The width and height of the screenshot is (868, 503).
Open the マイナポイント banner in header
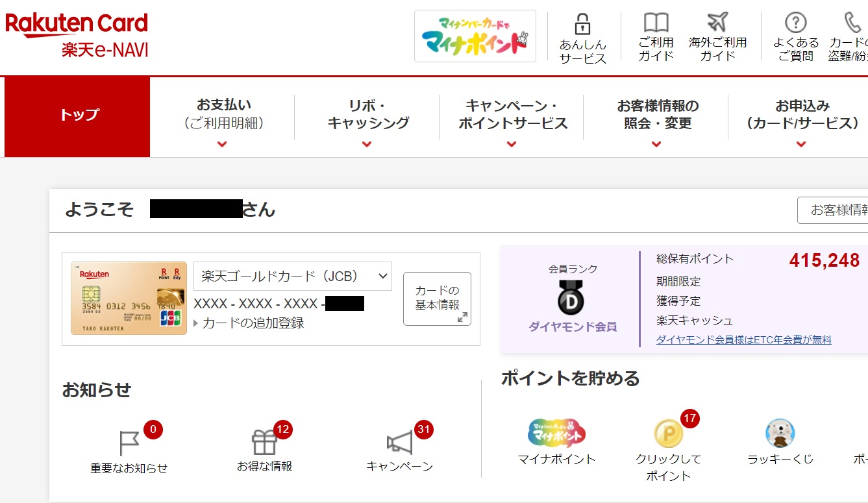(x=475, y=36)
